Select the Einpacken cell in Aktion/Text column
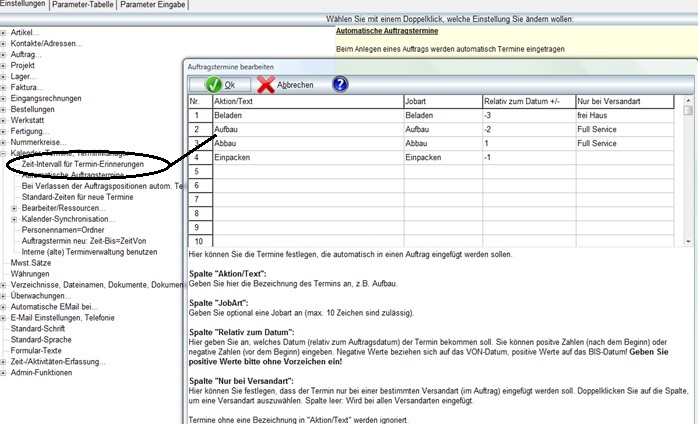 pyautogui.click(x=308, y=157)
